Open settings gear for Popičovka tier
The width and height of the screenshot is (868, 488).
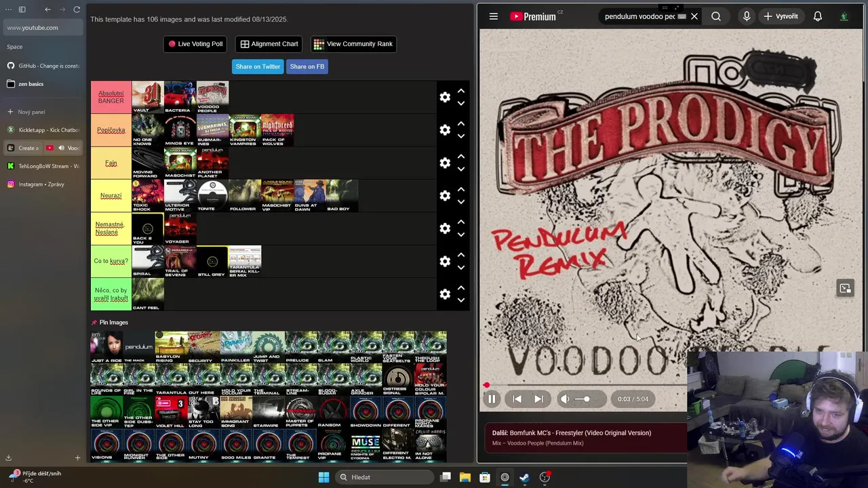pyautogui.click(x=445, y=130)
